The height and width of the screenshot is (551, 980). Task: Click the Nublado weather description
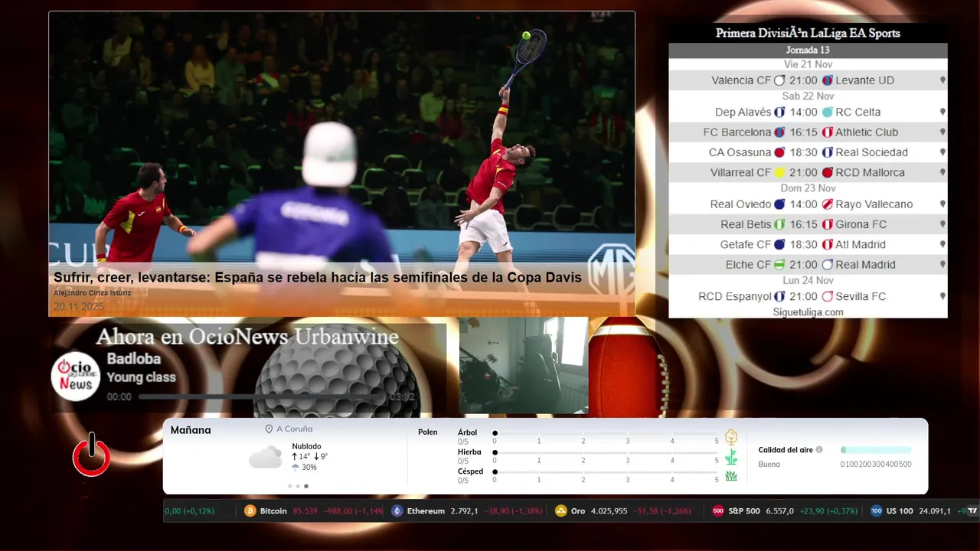coord(306,446)
